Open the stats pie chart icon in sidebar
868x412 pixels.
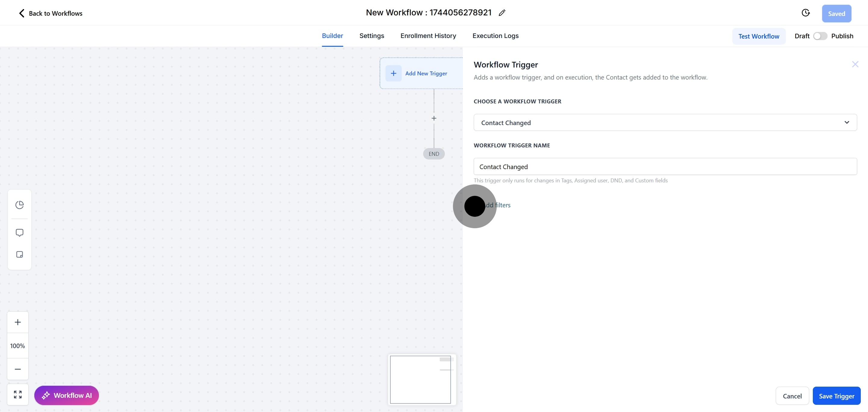(20, 205)
